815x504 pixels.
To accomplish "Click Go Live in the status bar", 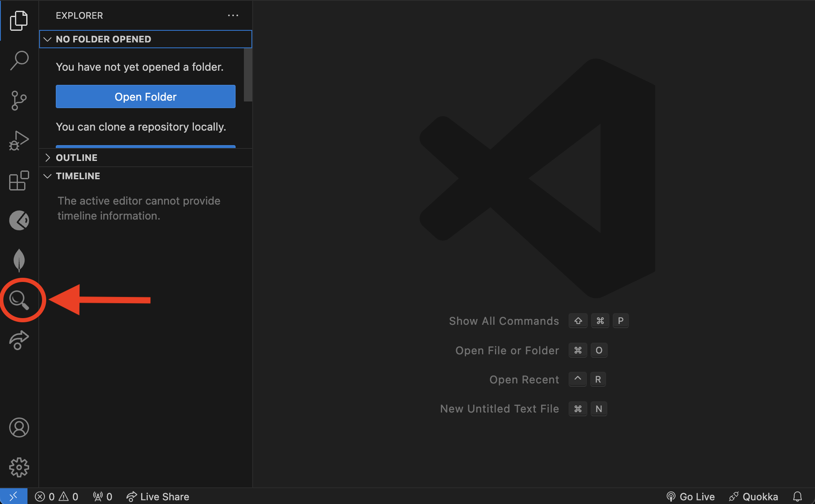I will click(x=691, y=497).
